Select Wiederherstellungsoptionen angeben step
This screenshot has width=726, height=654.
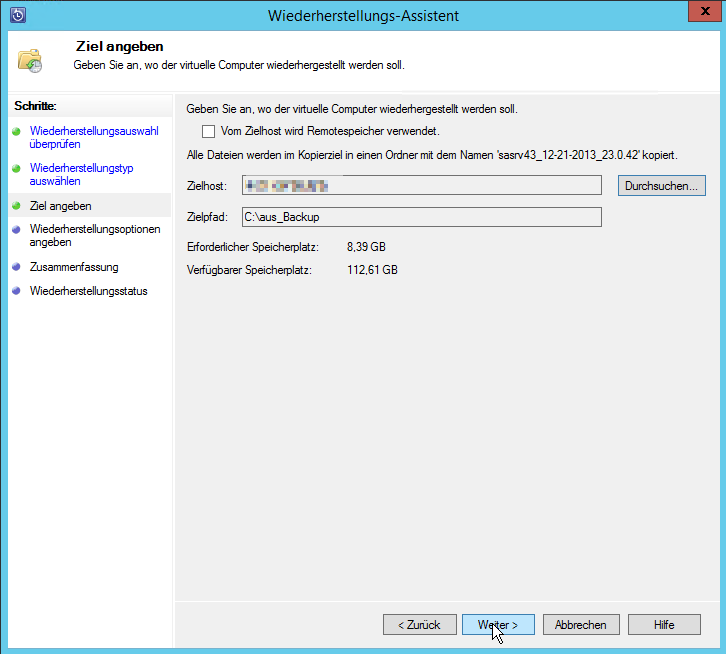click(x=94, y=235)
